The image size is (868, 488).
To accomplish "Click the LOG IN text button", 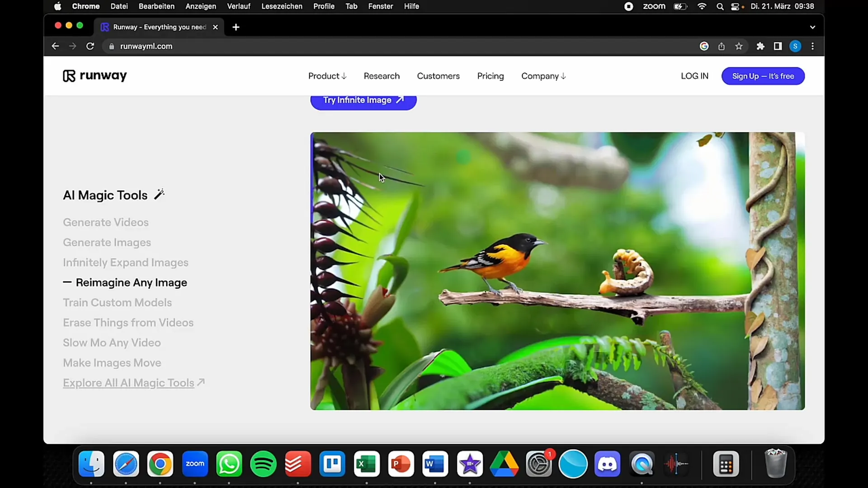I will [694, 75].
